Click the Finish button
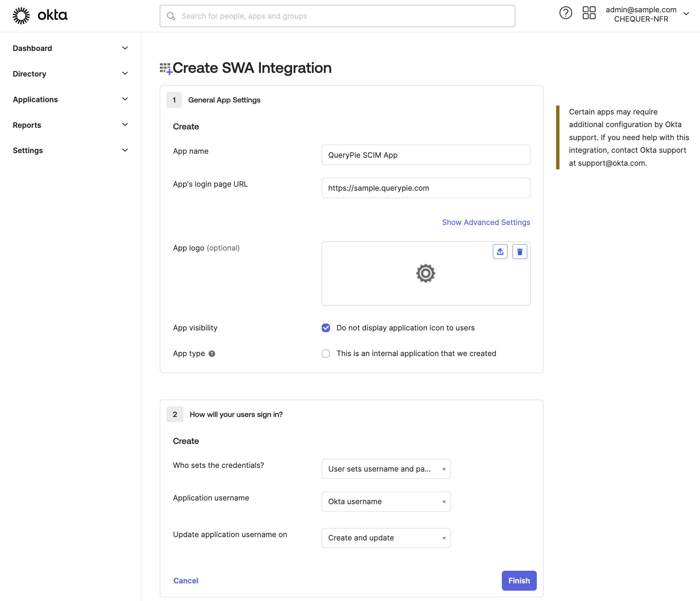 point(519,581)
